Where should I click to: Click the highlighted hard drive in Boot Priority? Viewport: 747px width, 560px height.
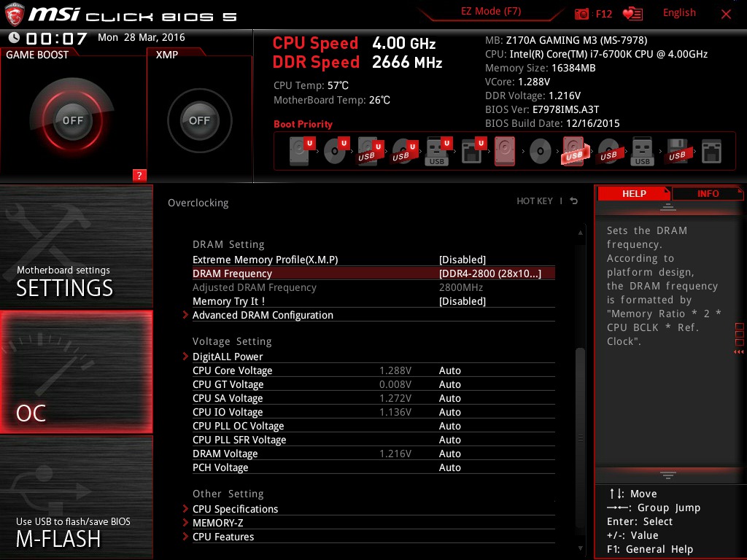pyautogui.click(x=505, y=151)
